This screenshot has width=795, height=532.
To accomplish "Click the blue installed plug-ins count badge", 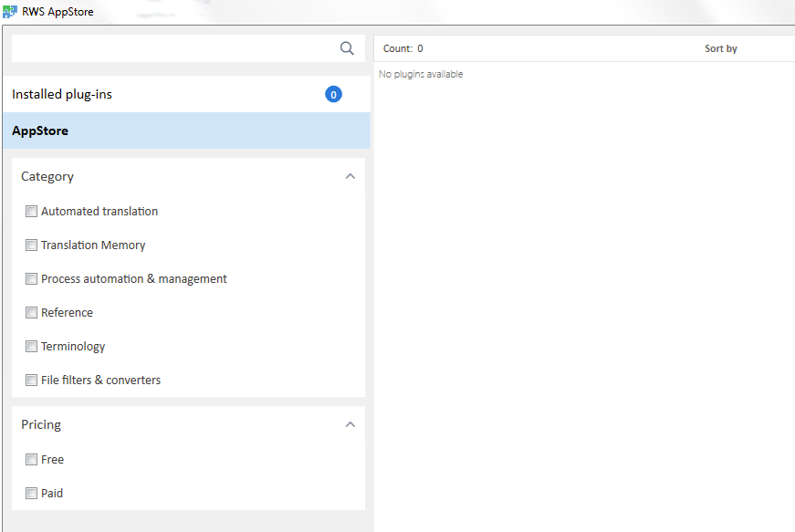I will [x=333, y=94].
